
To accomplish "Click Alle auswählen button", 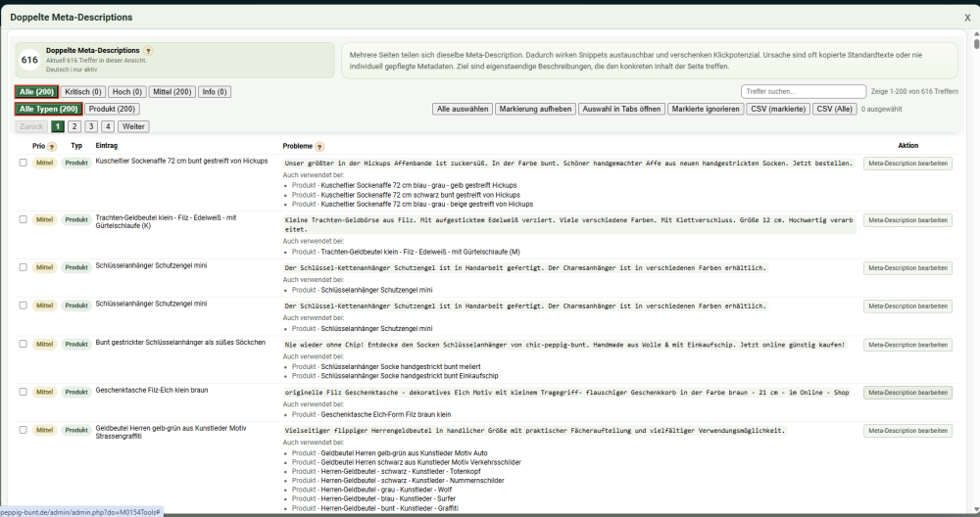I will (x=463, y=109).
